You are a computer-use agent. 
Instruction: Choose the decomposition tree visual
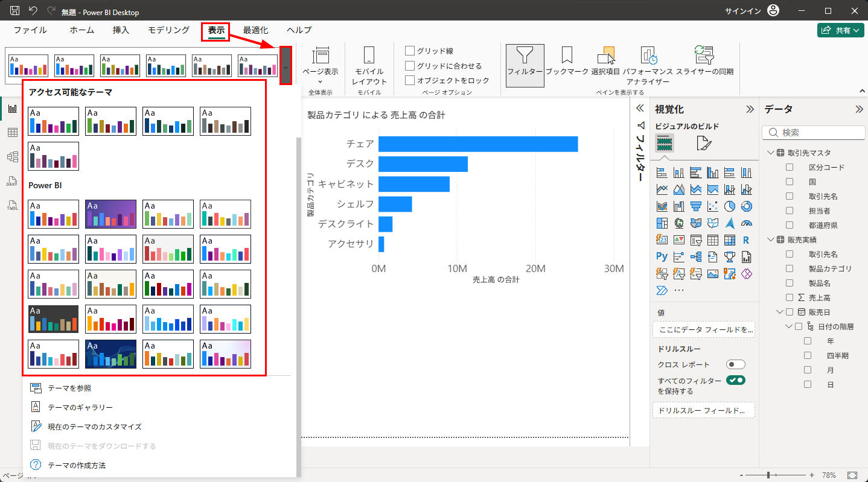click(695, 257)
